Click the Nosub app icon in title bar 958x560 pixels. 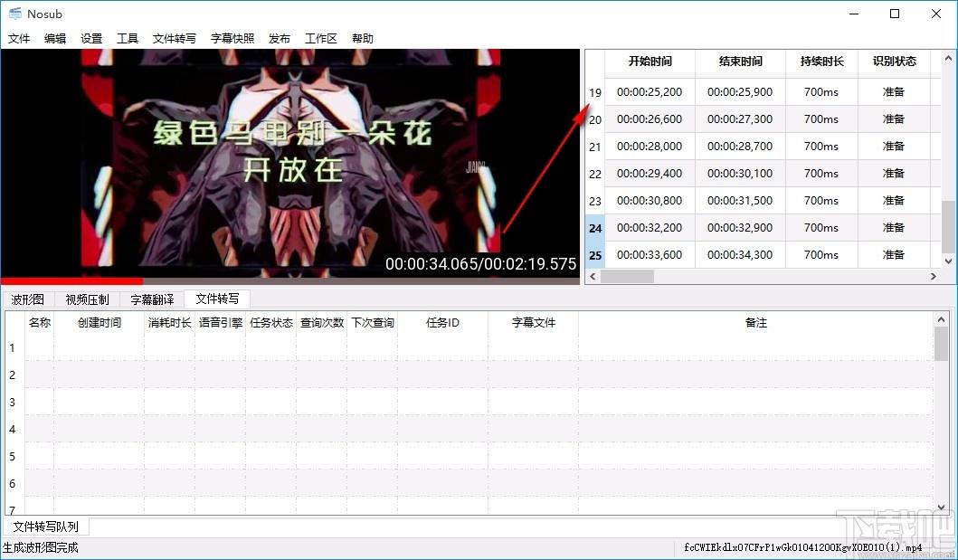click(x=14, y=14)
